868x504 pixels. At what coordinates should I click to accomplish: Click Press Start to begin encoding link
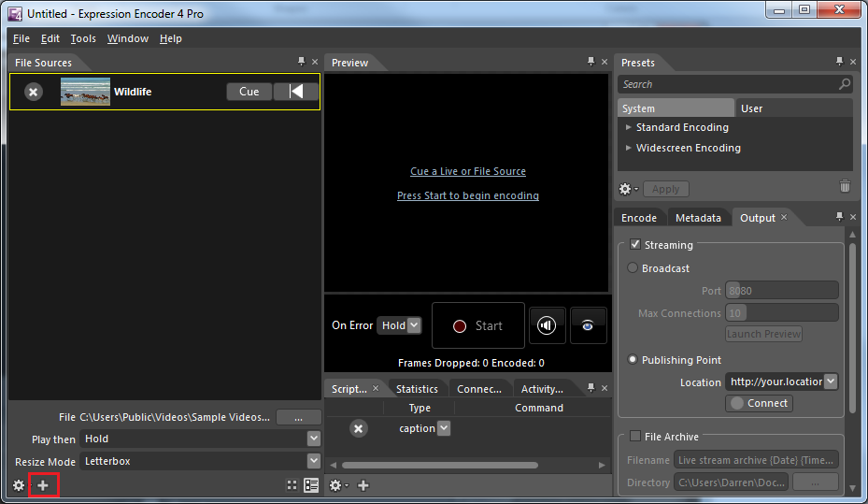click(x=468, y=195)
